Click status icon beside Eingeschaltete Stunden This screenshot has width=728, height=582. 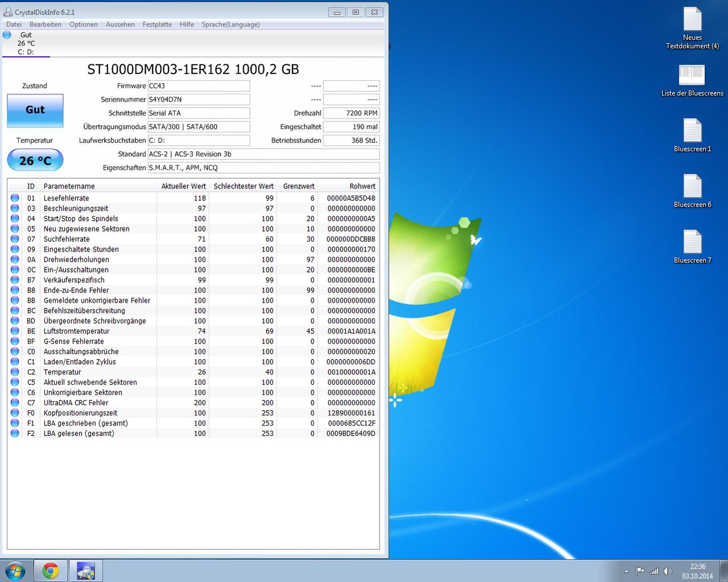[15, 249]
